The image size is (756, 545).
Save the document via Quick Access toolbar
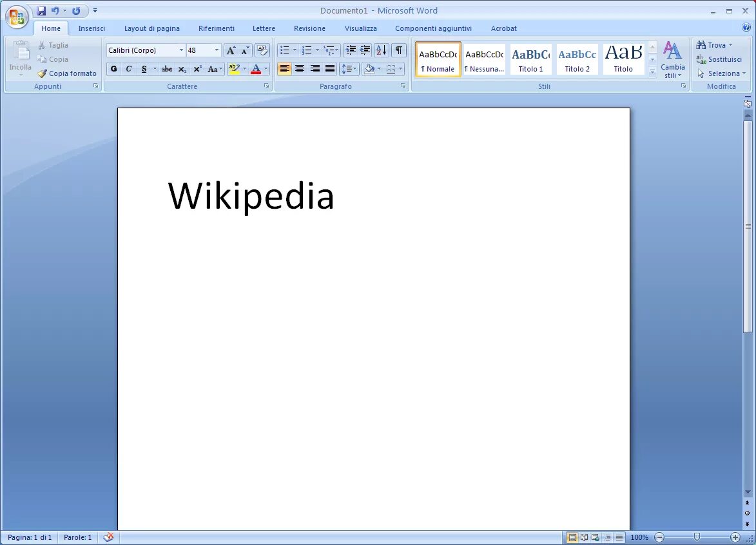pos(41,10)
